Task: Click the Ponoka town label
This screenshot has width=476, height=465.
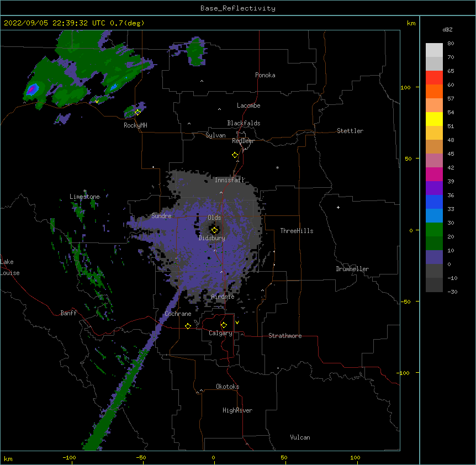Action: click(x=265, y=75)
